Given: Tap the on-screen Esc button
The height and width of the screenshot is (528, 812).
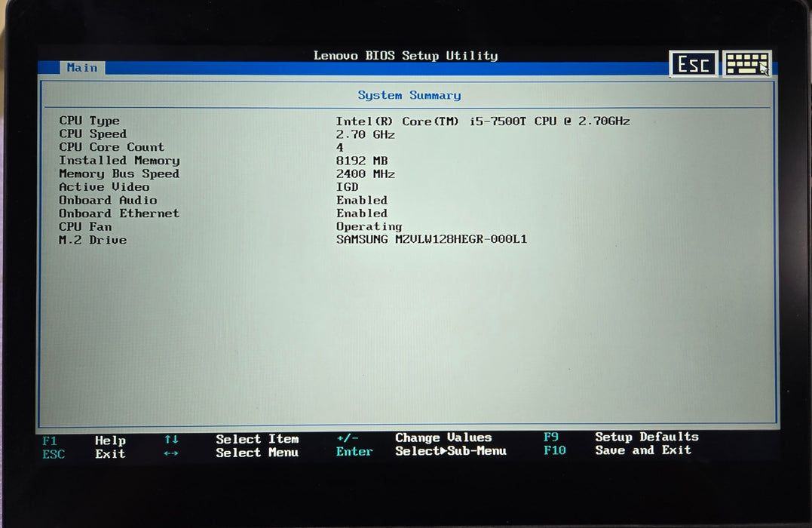Looking at the screenshot, I should [x=693, y=63].
